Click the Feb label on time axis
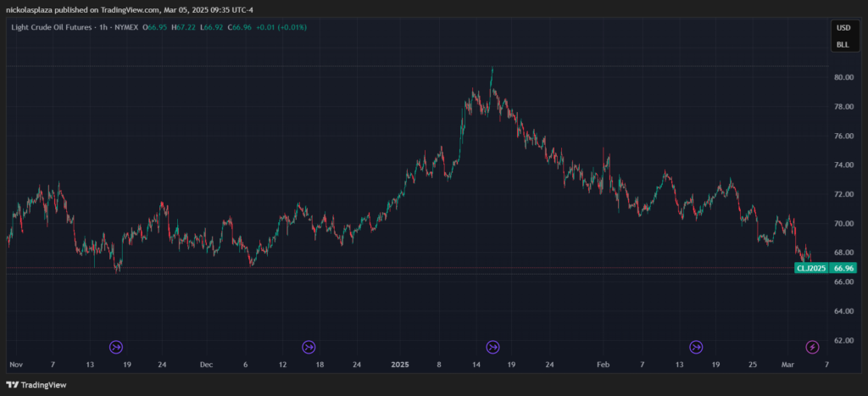 coord(603,364)
